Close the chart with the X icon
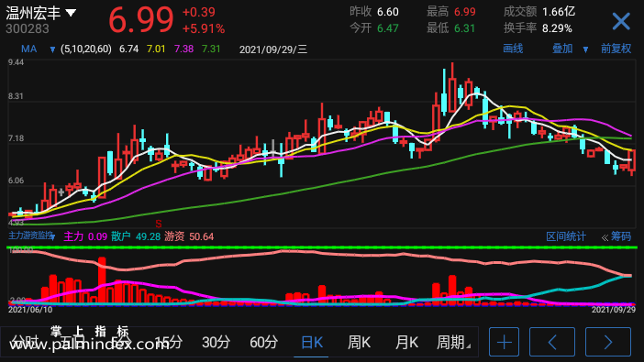This screenshot has width=644, height=362. pyautogui.click(x=620, y=21)
